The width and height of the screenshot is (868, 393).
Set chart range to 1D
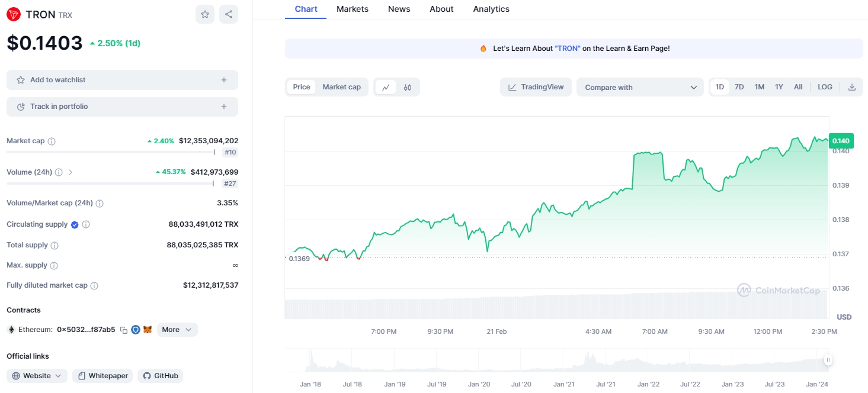(x=720, y=87)
